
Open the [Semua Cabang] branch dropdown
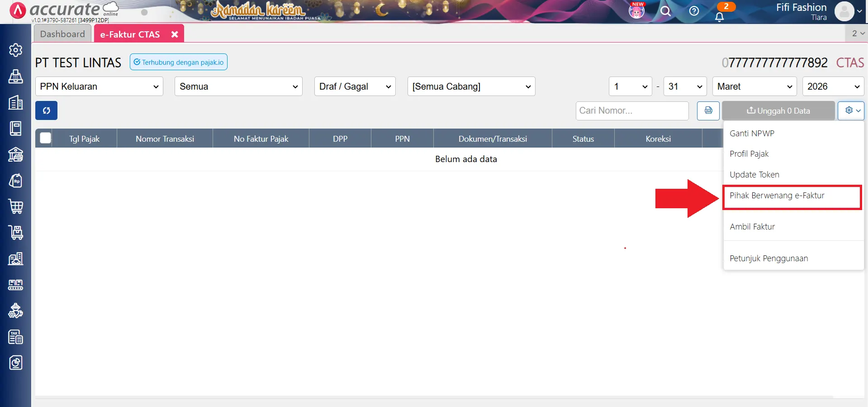pos(471,86)
